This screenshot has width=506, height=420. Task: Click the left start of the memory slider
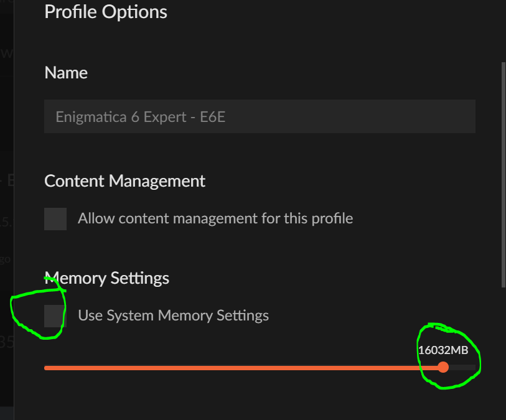click(47, 368)
